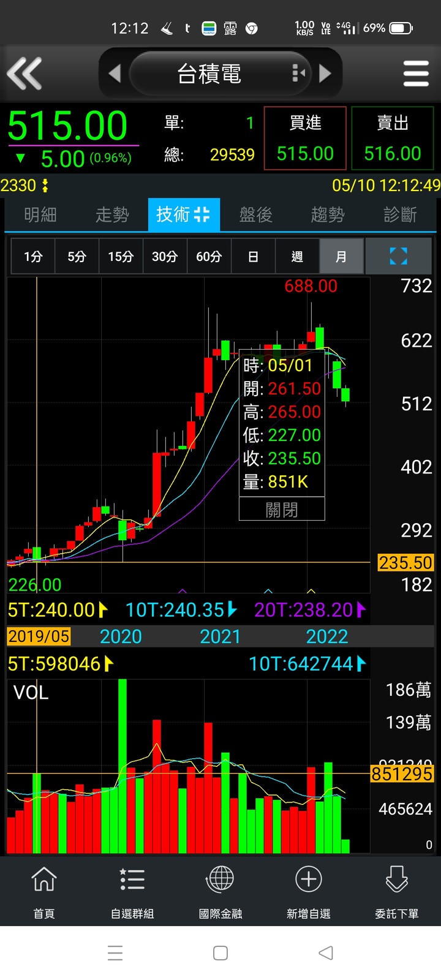The width and height of the screenshot is (441, 980).
Task: Tap the double-chevron back icon
Action: (x=24, y=73)
